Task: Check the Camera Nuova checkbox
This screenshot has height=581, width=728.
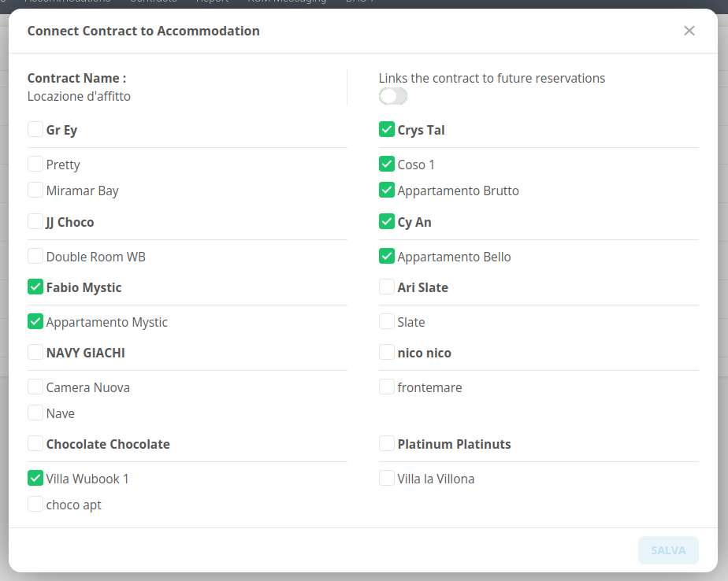Action: [x=35, y=387]
